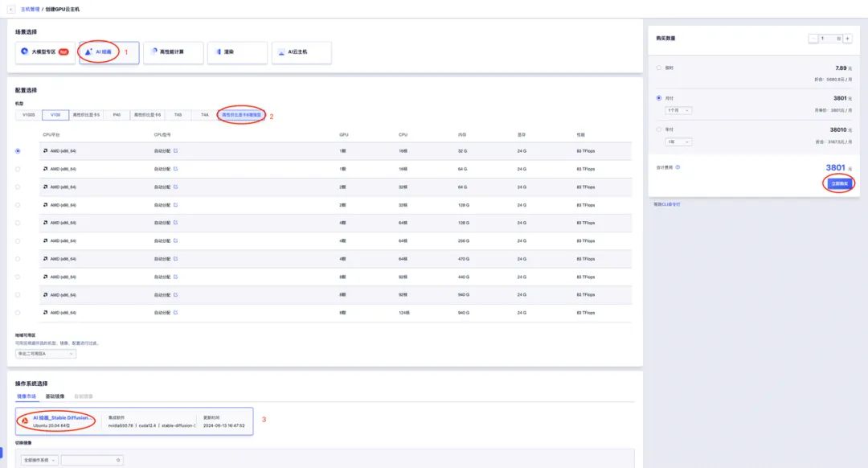Click the back arrow beside 主机管理
This screenshot has width=868, height=468.
click(x=10, y=9)
